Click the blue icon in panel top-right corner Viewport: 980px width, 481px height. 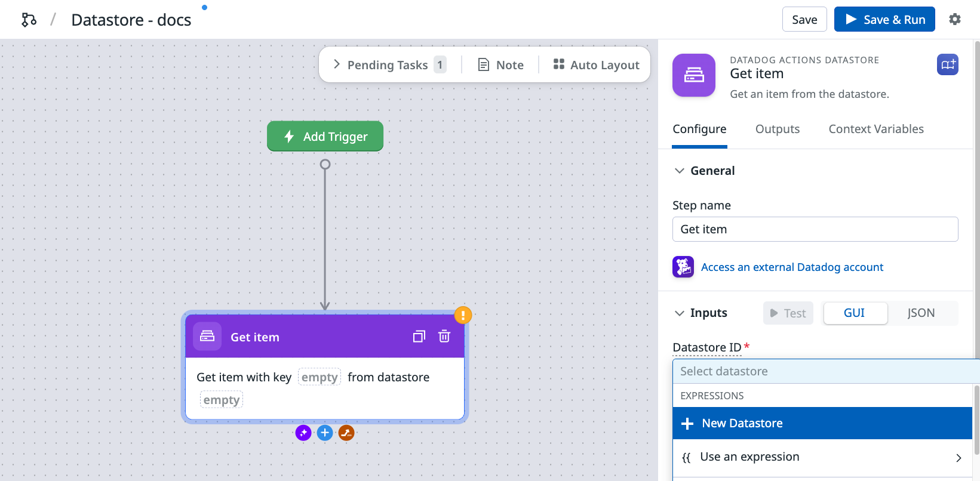pos(947,64)
